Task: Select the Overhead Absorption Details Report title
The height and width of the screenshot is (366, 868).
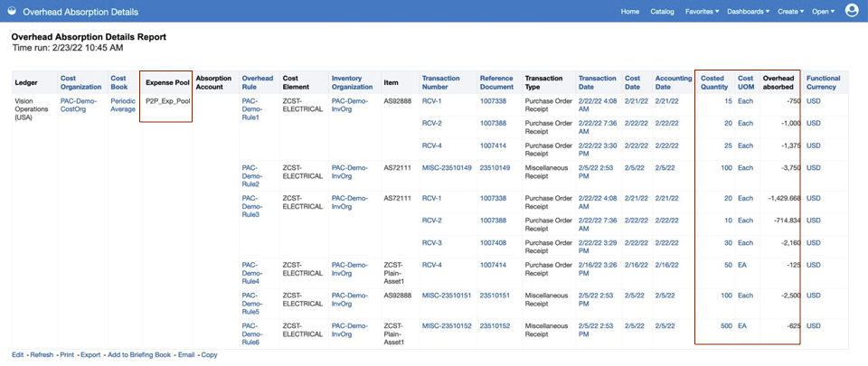Action: coord(89,37)
